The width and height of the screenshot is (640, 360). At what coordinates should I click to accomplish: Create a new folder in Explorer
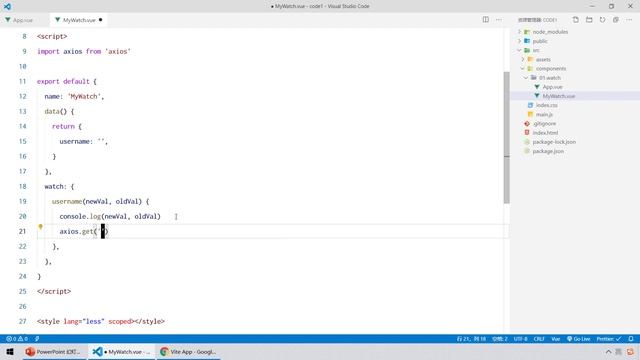point(589,20)
